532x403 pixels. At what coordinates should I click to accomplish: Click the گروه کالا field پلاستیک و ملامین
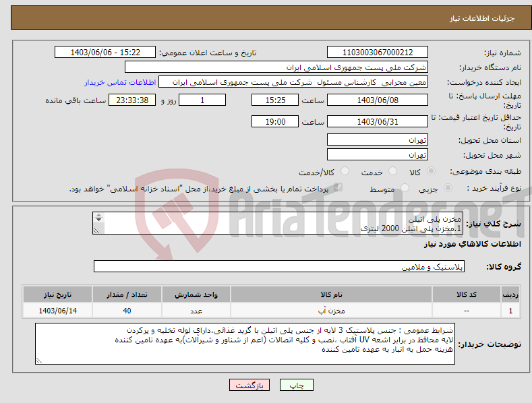[x=279, y=267]
